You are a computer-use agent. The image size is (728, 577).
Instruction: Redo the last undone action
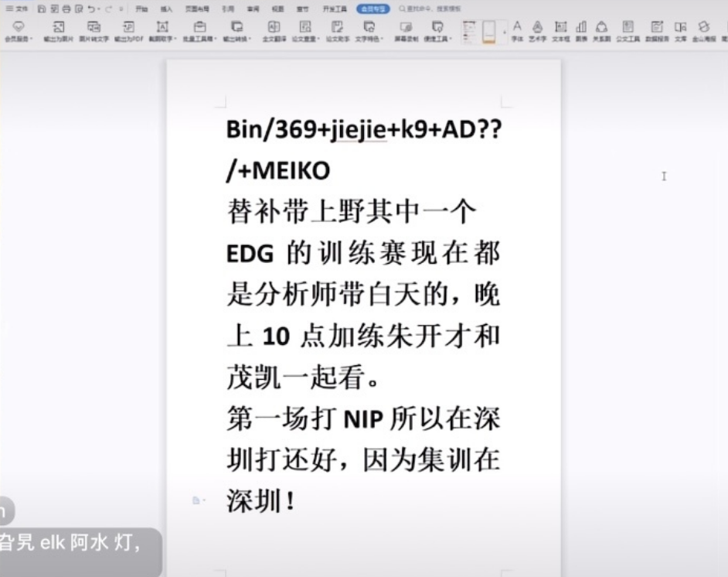click(109, 9)
